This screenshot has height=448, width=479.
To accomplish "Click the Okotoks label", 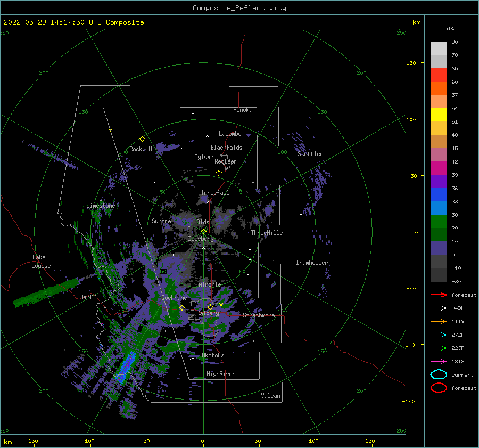I will point(213,355).
